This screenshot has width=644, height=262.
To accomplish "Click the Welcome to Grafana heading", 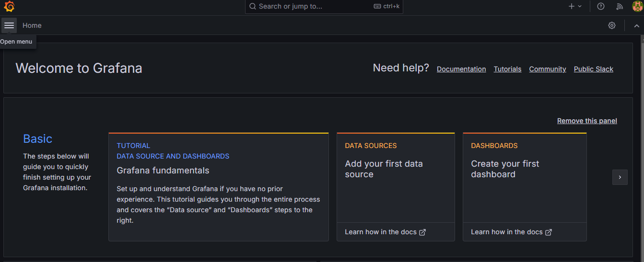I will pyautogui.click(x=79, y=68).
